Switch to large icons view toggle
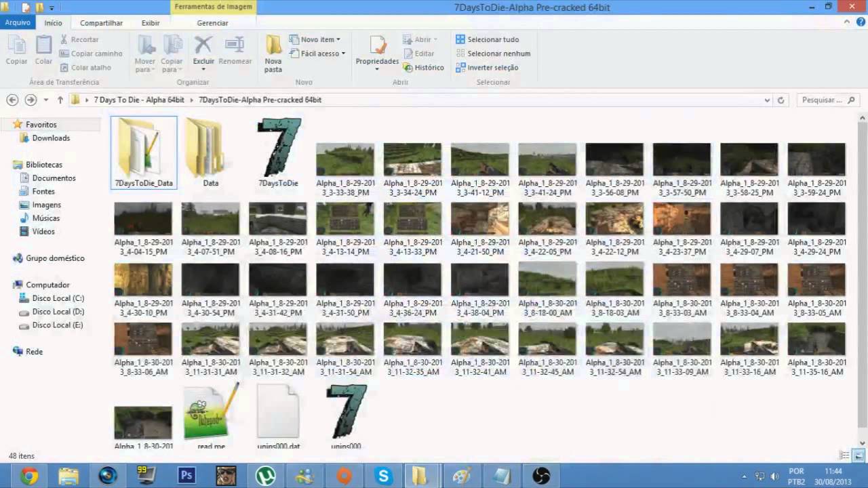The image size is (868, 488). pos(859,456)
